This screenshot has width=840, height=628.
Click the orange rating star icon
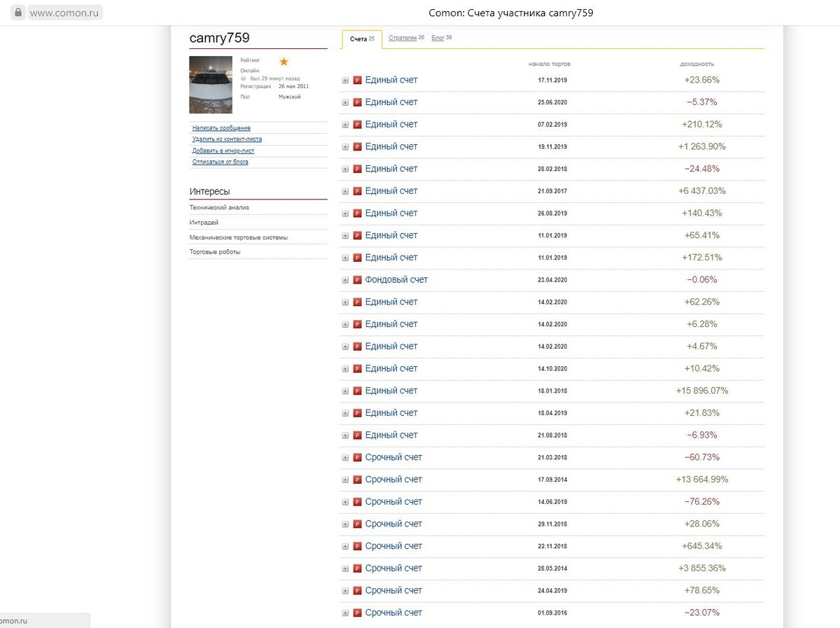pyautogui.click(x=283, y=62)
